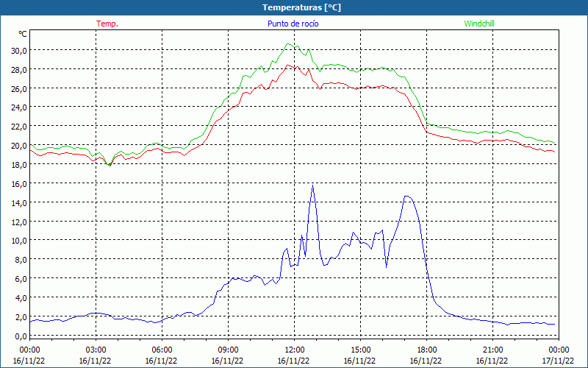This screenshot has width=588, height=368.
Task: Select the red 'Temp.' legend label
Action: pyautogui.click(x=107, y=24)
